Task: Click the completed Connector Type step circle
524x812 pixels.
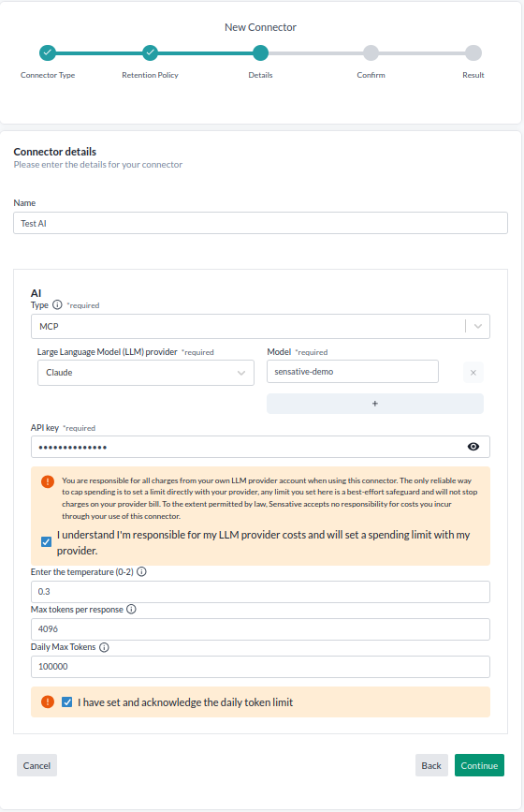Action: [x=48, y=52]
